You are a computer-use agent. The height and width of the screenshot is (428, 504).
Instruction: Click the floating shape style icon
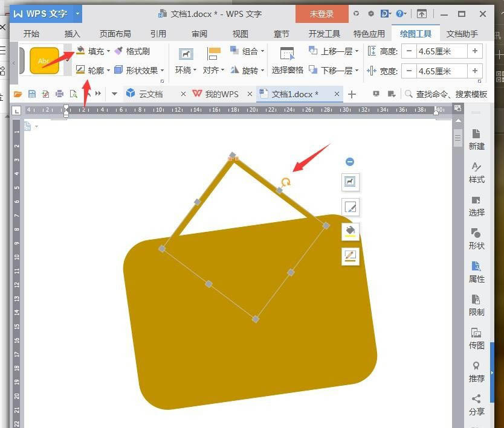pos(350,207)
